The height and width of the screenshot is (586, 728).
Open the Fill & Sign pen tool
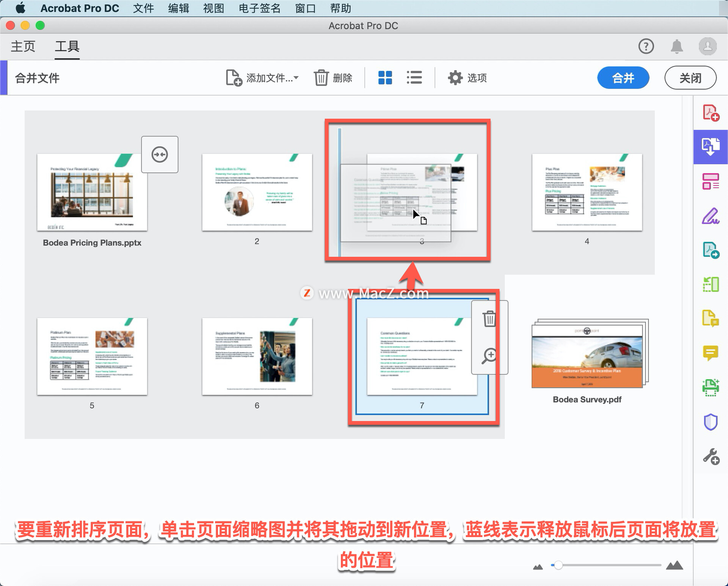tap(711, 216)
